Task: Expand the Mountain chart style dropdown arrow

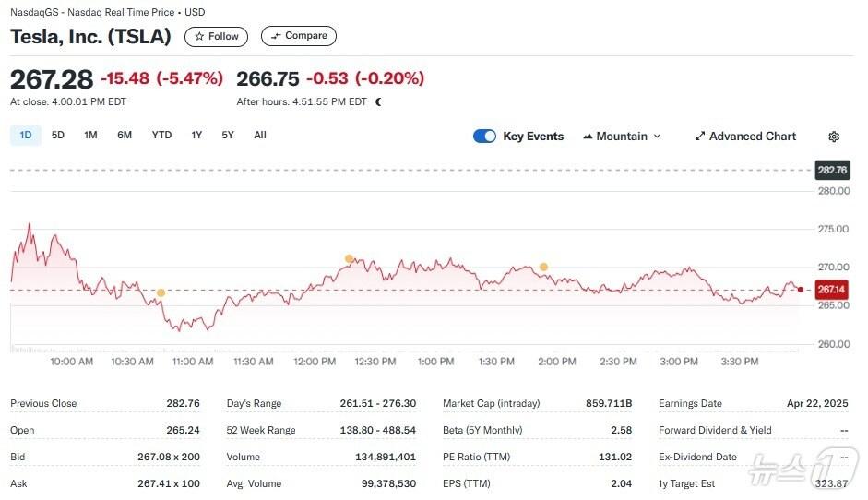Action: (657, 137)
